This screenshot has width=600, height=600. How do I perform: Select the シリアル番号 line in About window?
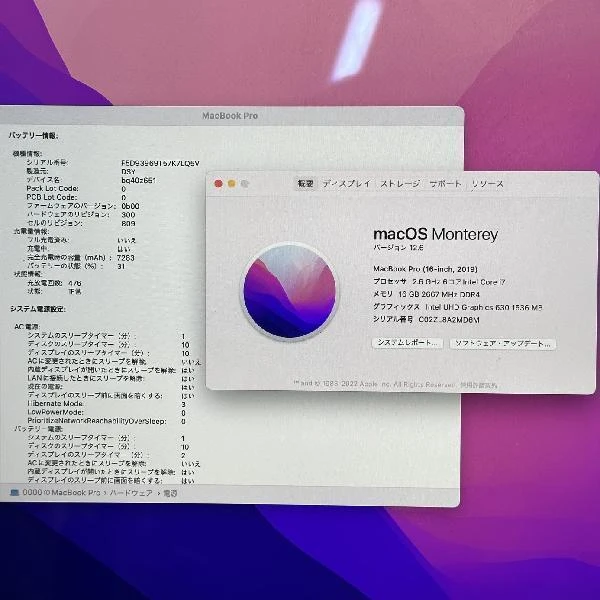click(426, 319)
